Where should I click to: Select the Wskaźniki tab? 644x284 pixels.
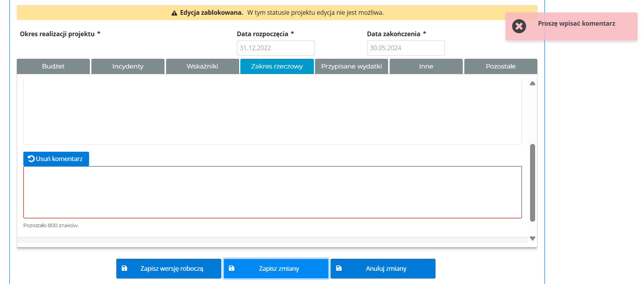tap(202, 67)
